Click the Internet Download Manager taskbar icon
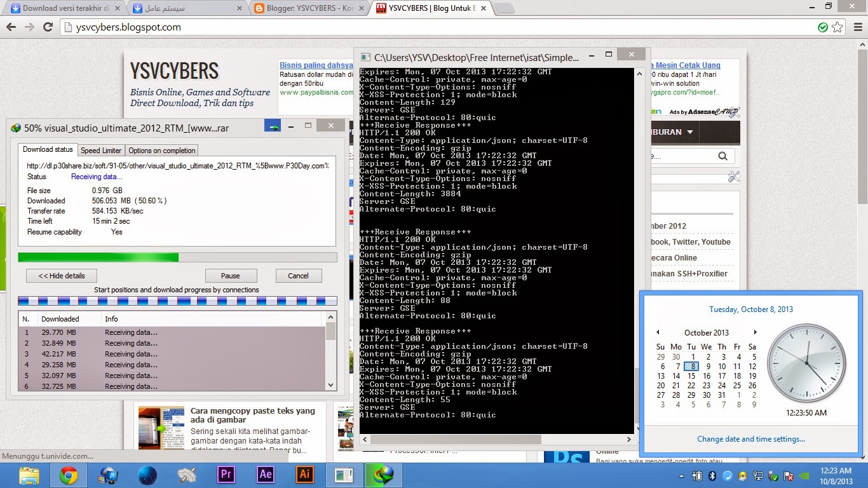868x488 pixels. point(384,475)
